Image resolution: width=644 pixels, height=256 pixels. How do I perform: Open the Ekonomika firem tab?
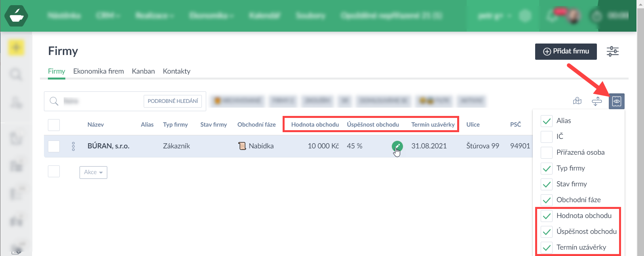click(x=99, y=71)
